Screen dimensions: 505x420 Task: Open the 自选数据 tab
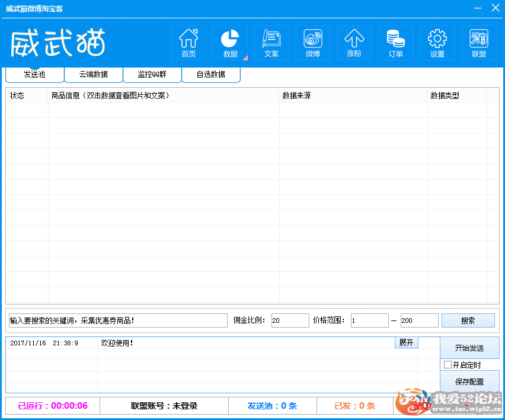coord(211,75)
